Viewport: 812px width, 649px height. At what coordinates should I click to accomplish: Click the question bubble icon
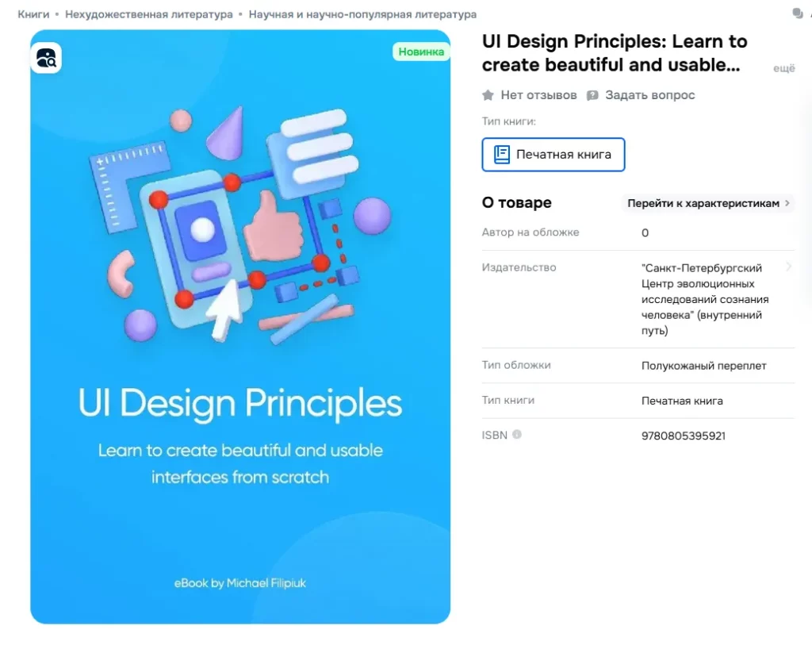(592, 95)
